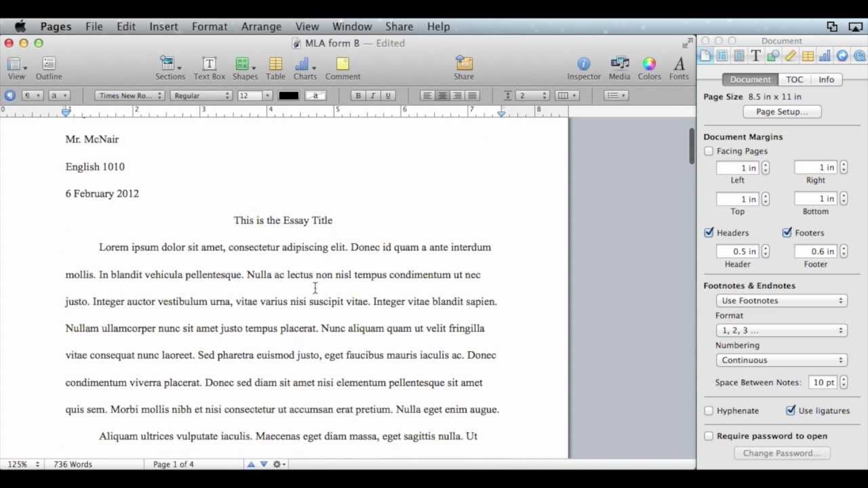The height and width of the screenshot is (488, 868).
Task: Click the Apple menu logo
Action: [x=20, y=26]
